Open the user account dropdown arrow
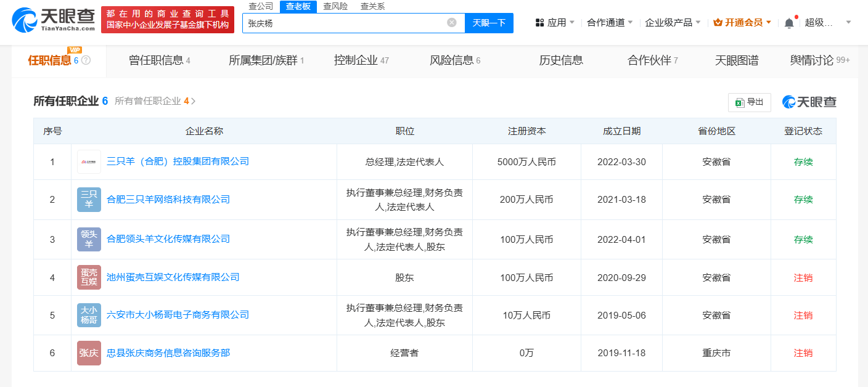The height and width of the screenshot is (387, 868). tap(848, 23)
